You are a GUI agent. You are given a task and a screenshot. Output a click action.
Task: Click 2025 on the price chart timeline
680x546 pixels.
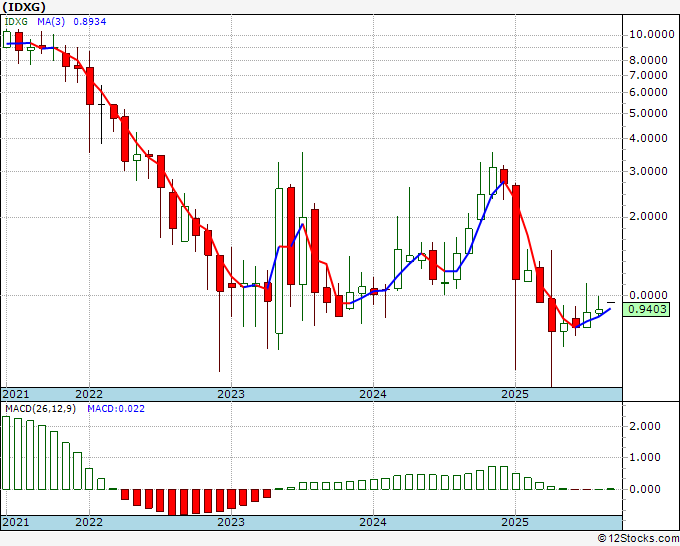(x=515, y=394)
